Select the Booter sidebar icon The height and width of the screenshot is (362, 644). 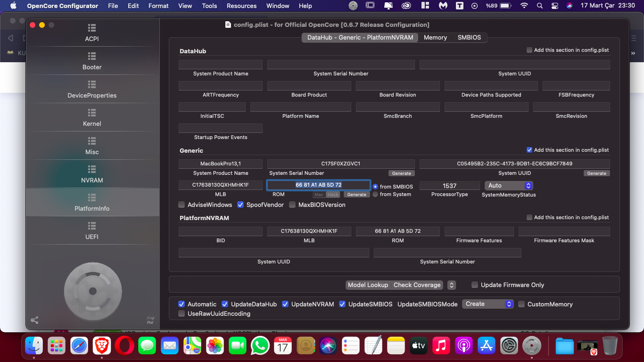[92, 61]
